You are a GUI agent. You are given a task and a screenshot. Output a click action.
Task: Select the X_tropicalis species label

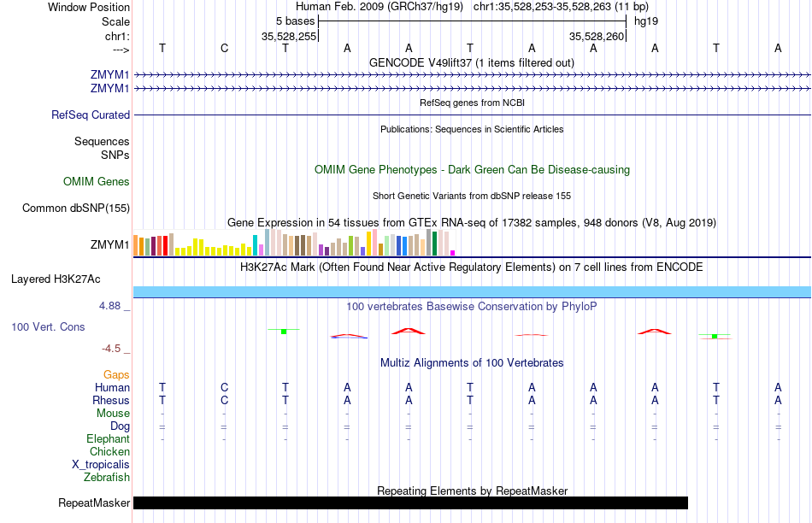click(101, 465)
